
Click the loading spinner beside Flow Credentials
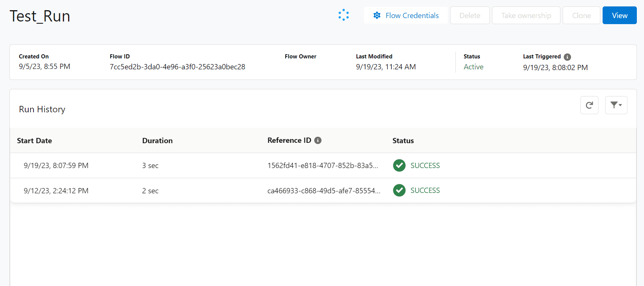click(344, 15)
